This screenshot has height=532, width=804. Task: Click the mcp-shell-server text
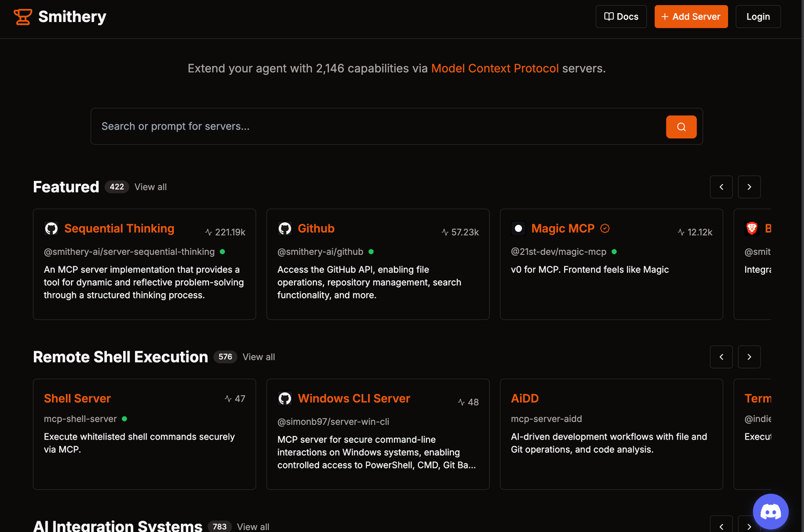tap(80, 418)
